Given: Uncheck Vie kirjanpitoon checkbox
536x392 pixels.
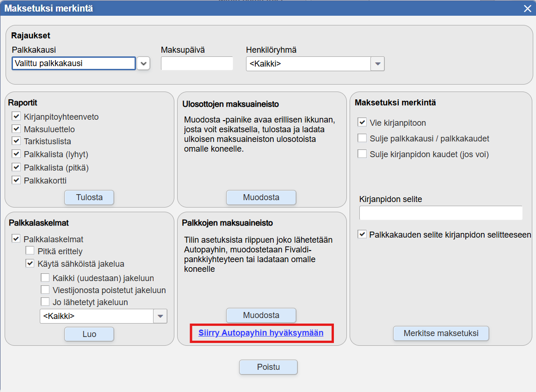Looking at the screenshot, I should coord(362,122).
